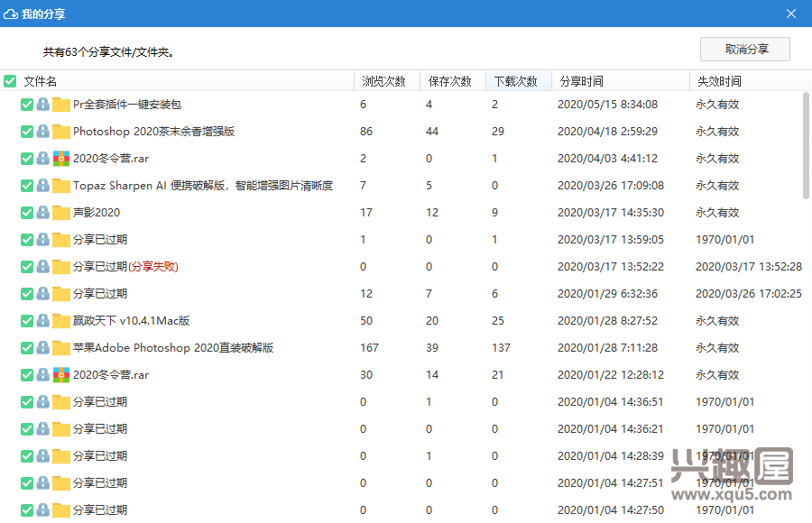Select file name 苹果Adobe Photoshop 2020直装破解版

(x=173, y=347)
